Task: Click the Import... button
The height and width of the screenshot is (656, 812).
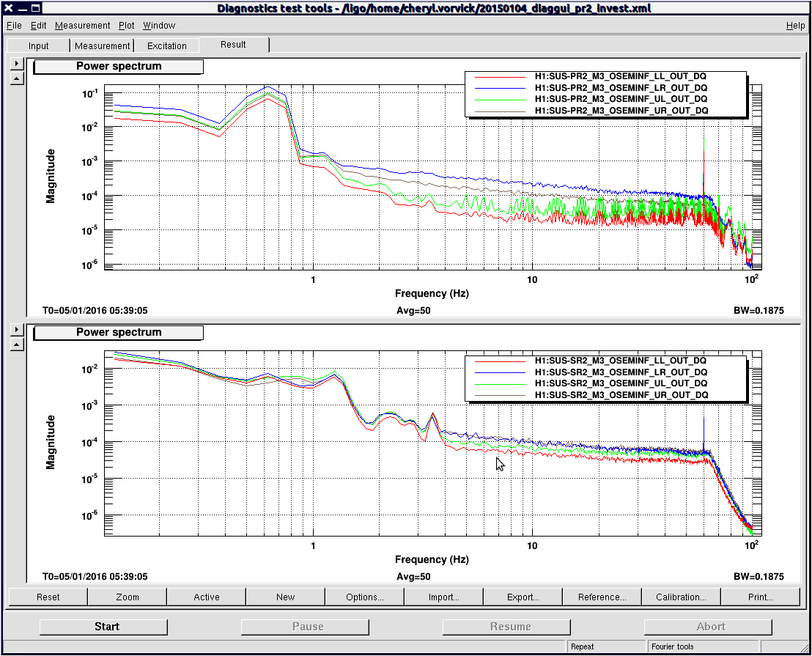Action: point(444,597)
